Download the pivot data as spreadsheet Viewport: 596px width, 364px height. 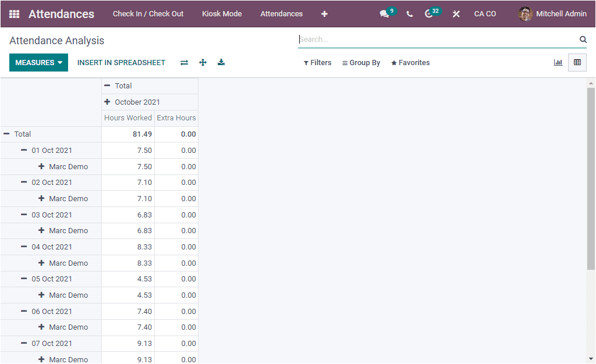pyautogui.click(x=221, y=62)
